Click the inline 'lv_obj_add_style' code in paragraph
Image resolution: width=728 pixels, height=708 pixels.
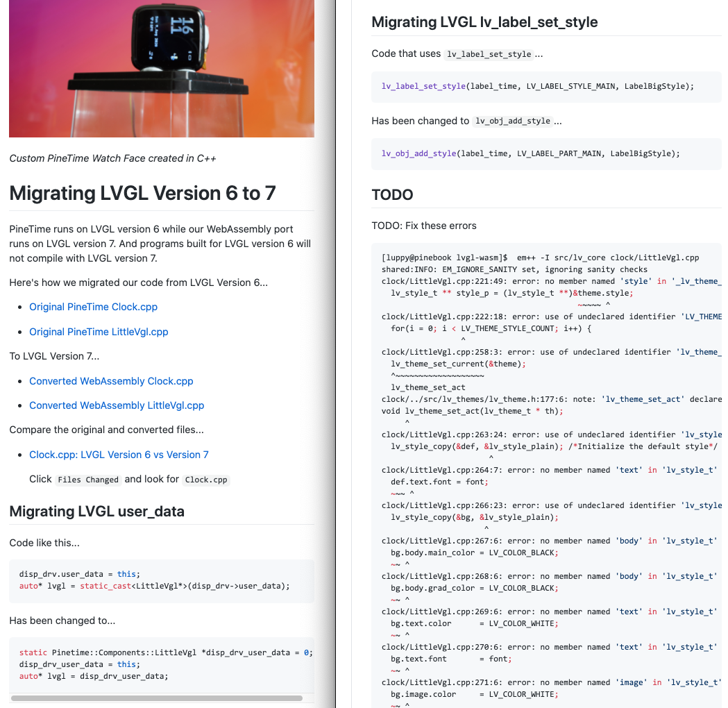pyautogui.click(x=513, y=121)
